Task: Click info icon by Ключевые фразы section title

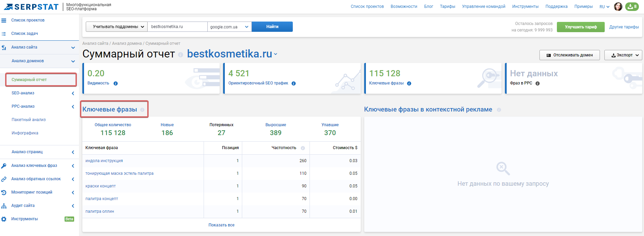Action: [142, 110]
